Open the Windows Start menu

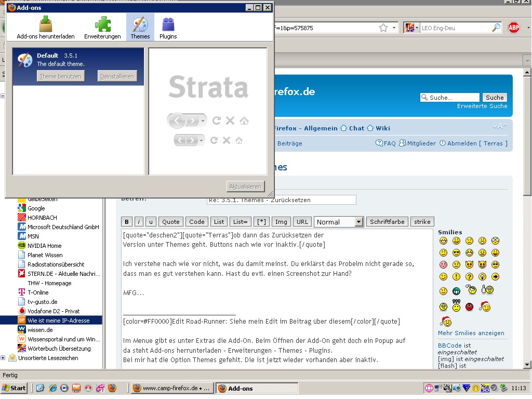14,388
